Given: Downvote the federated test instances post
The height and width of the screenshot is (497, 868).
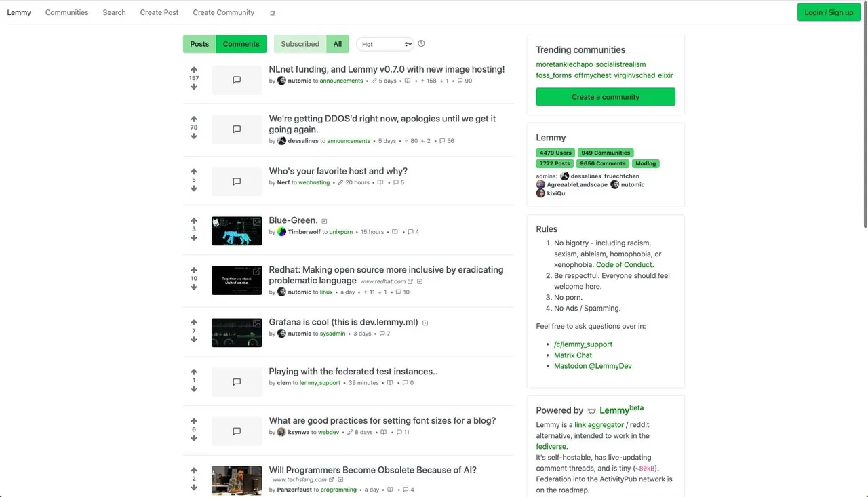Looking at the screenshot, I should (x=194, y=389).
